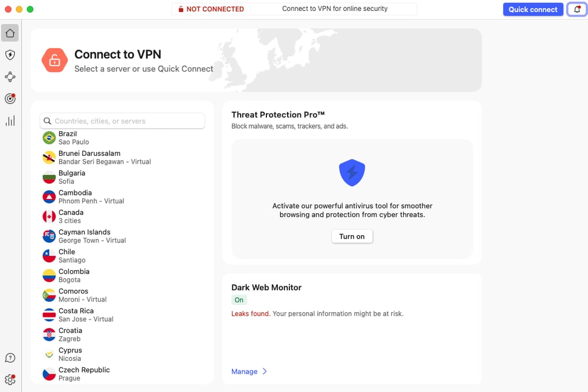Turn on Threat Protection Pro
588x392 pixels.
pyautogui.click(x=352, y=236)
